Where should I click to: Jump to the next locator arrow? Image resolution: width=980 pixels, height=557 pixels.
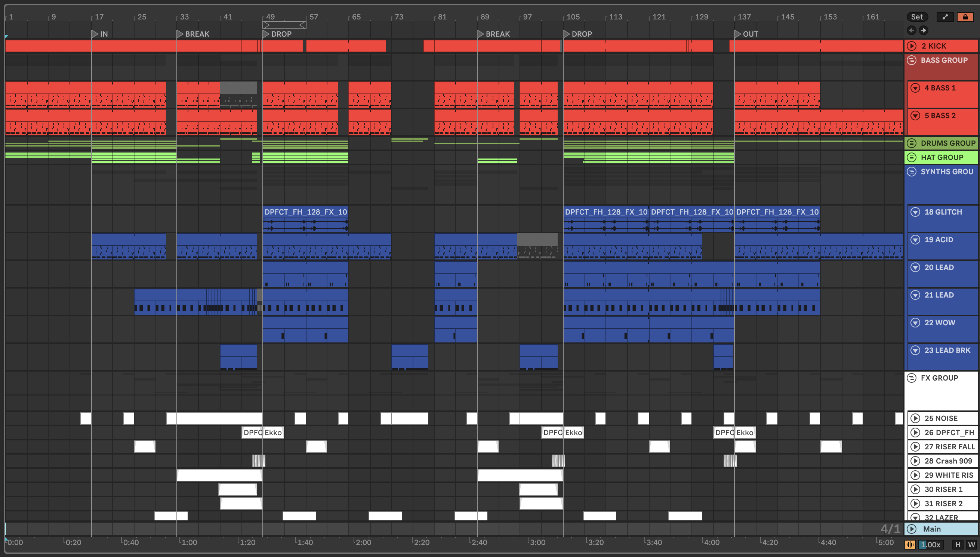[924, 30]
